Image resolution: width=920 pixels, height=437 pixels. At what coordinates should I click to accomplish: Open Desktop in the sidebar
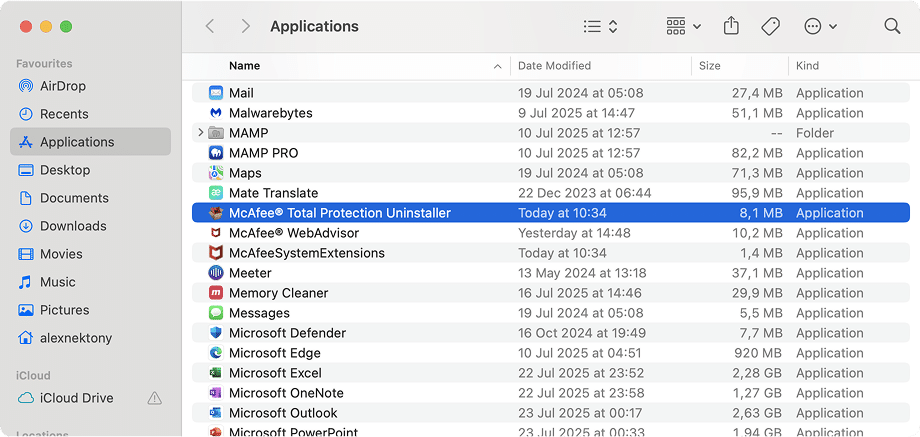[x=90, y=170]
